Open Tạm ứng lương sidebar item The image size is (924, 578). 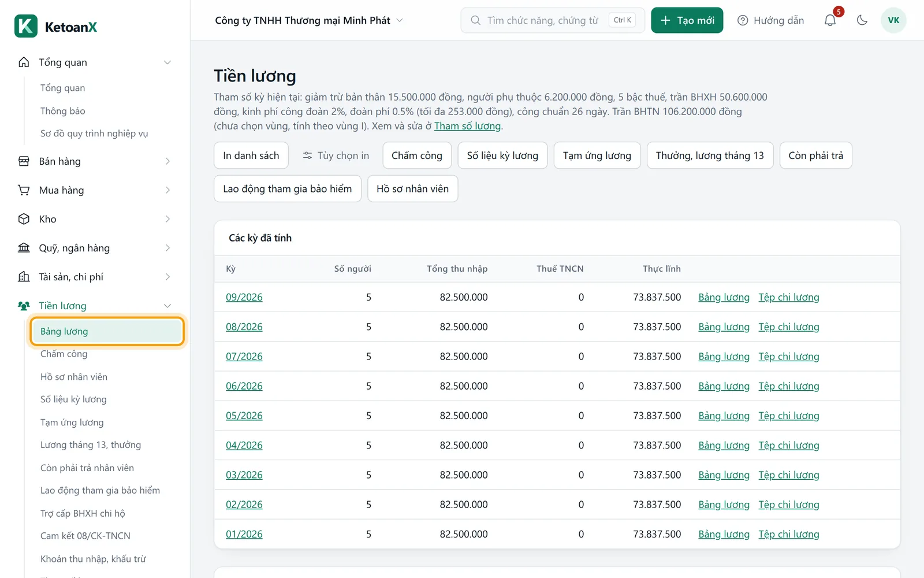click(72, 423)
